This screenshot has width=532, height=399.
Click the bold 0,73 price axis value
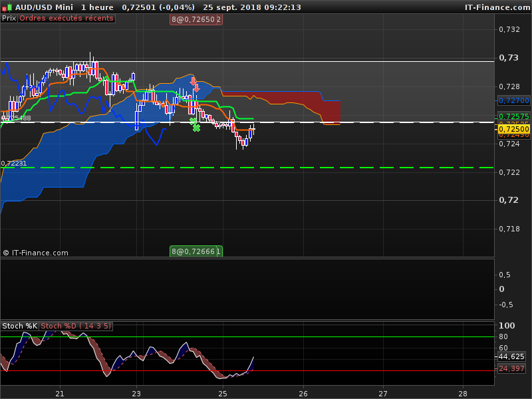[509, 58]
